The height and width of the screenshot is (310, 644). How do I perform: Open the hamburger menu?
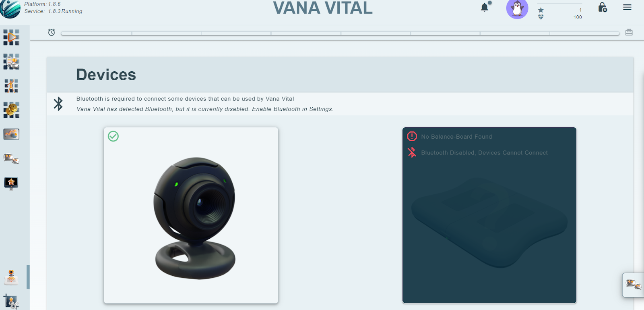tap(627, 7)
